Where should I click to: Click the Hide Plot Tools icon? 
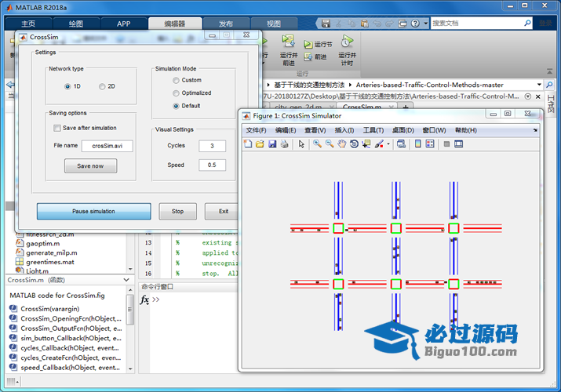pyautogui.click(x=446, y=144)
